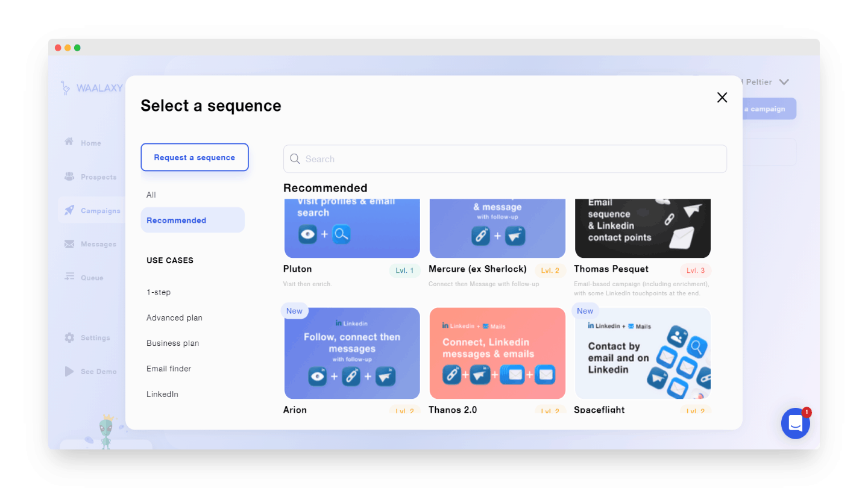868x488 pixels.
Task: Click the Recommended section heading
Action: coord(325,187)
